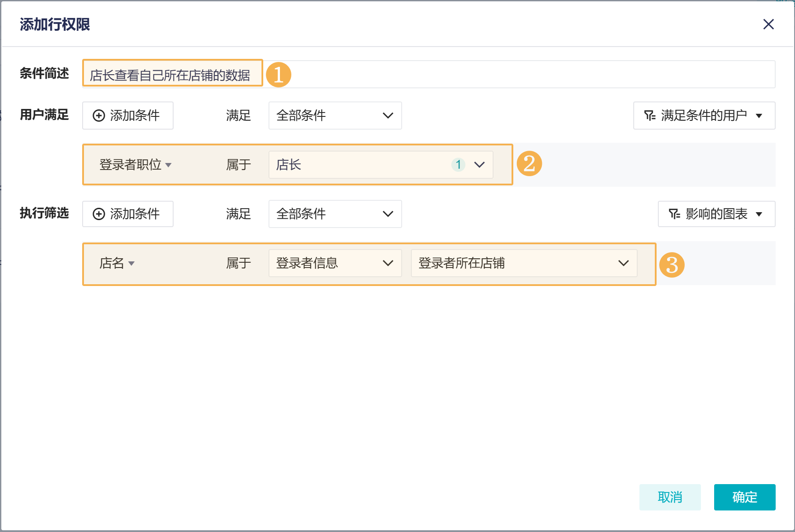This screenshot has width=795, height=532.
Task: Open the 影响的图表 menu
Action: (716, 214)
